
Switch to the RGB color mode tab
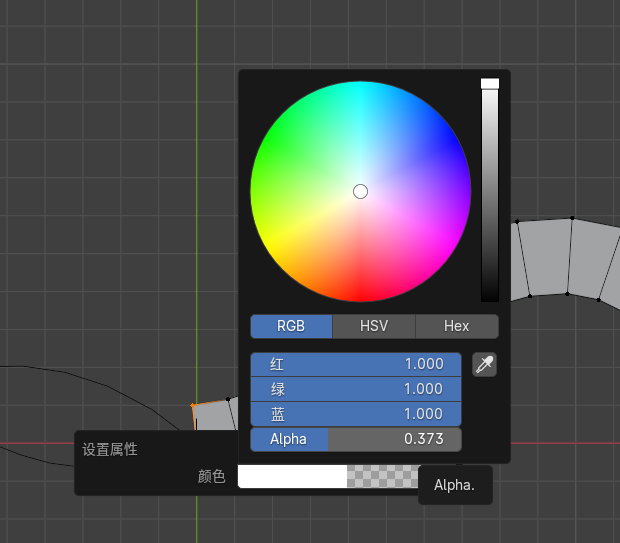coord(291,326)
